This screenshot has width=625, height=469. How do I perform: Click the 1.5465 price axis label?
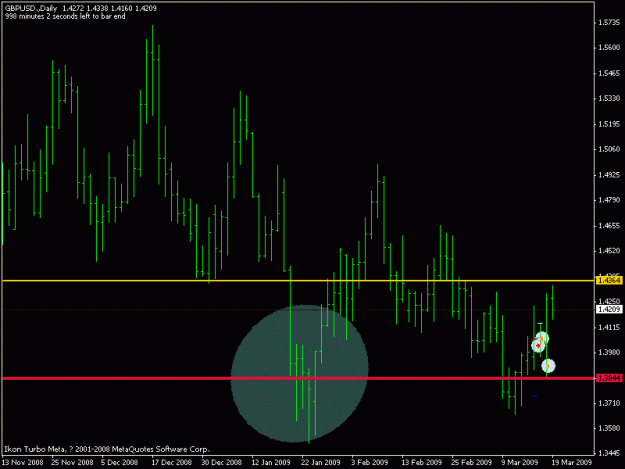609,73
